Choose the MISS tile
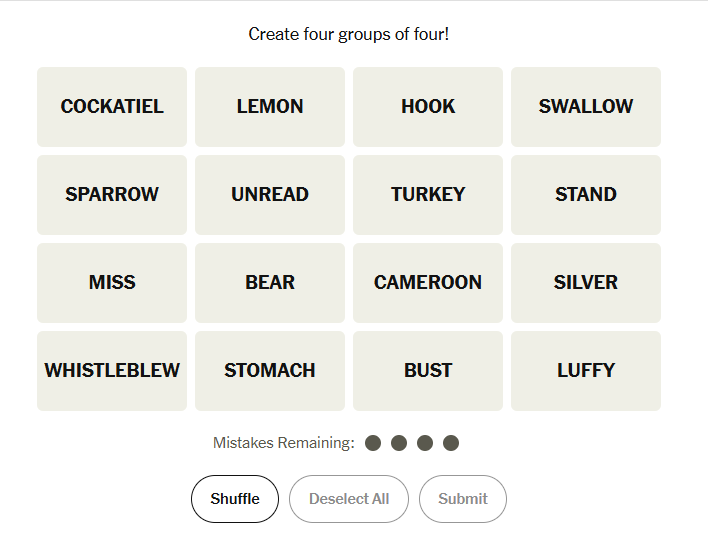Viewport: 708px width, 559px height. (112, 283)
